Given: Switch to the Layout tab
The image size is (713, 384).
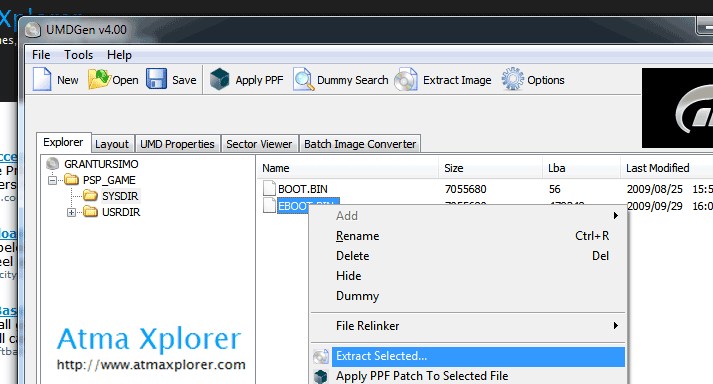Looking at the screenshot, I should coord(112,144).
